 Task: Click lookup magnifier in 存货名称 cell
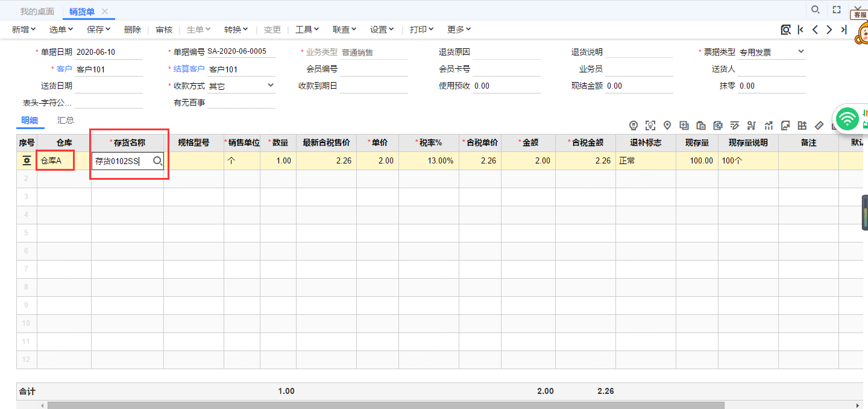(x=158, y=161)
